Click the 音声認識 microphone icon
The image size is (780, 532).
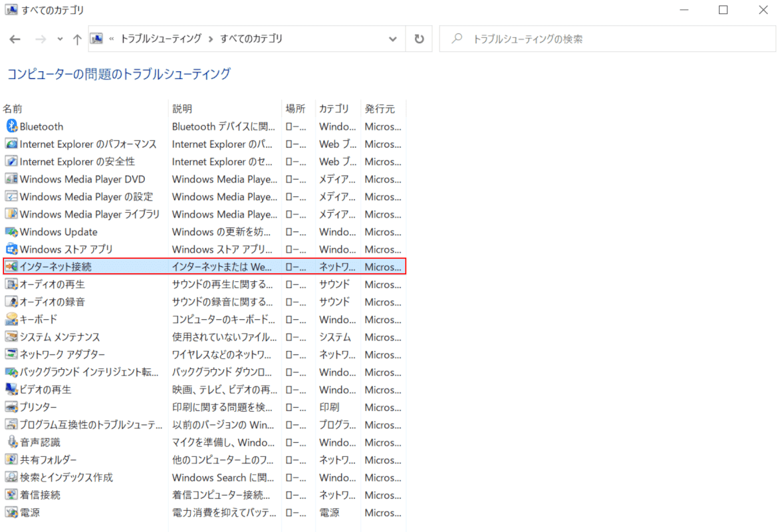tap(11, 442)
